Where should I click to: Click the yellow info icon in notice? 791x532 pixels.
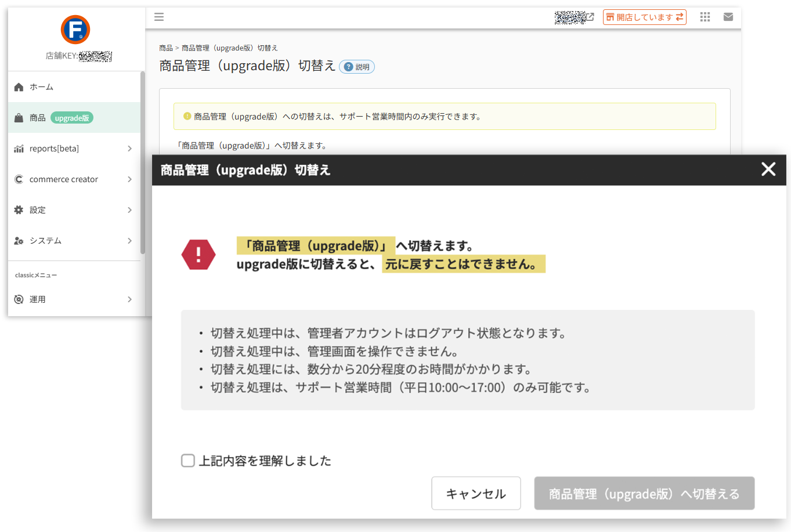[x=187, y=116]
